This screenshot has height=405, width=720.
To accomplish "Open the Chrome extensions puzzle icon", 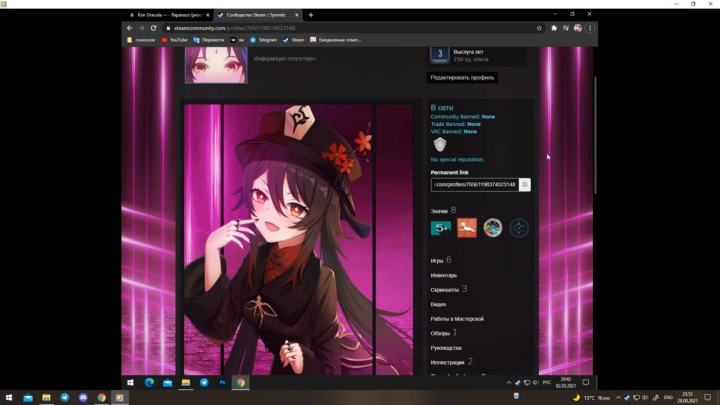I will 554,28.
